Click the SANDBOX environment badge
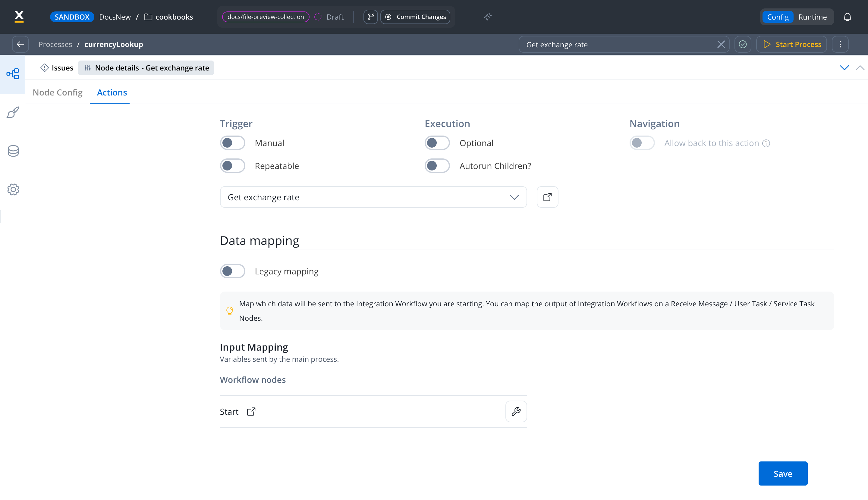Viewport: 868px width, 500px height. 72,17
